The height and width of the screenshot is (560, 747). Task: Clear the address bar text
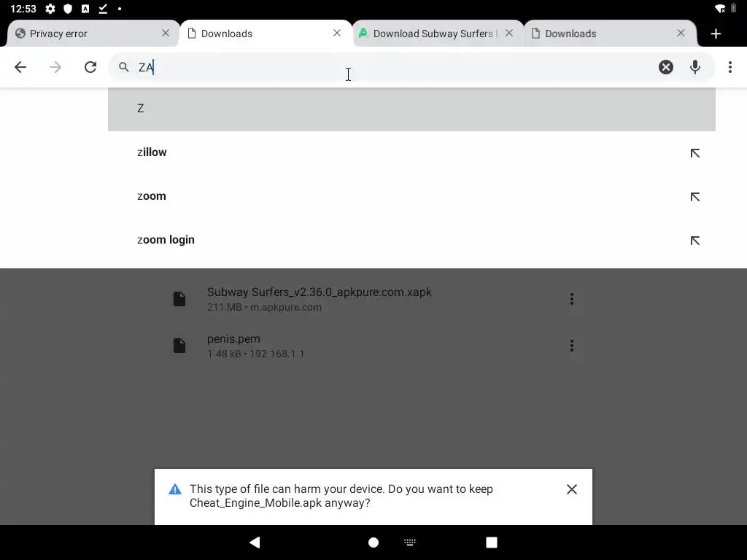666,67
